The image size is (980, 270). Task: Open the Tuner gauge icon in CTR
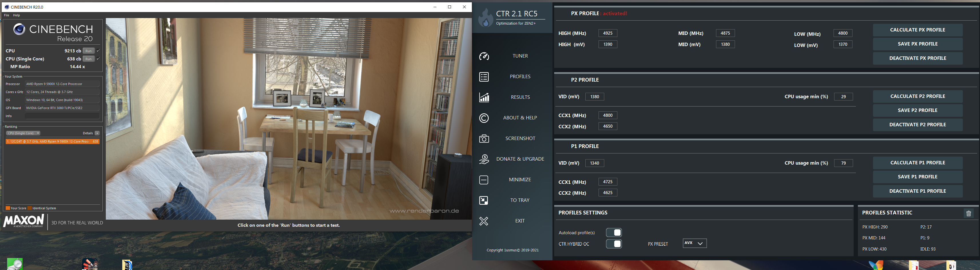pyautogui.click(x=484, y=56)
